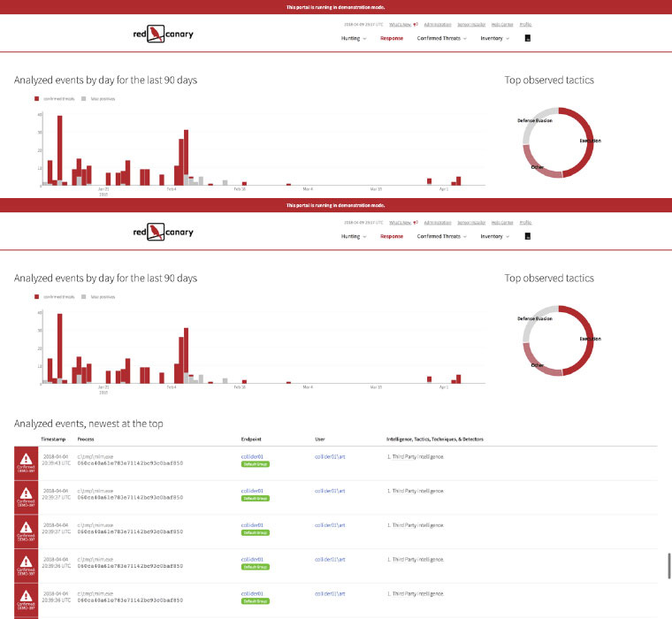Image resolution: width=672 pixels, height=619 pixels.
Task: Select the Response tab in the top header
Action: click(x=392, y=39)
